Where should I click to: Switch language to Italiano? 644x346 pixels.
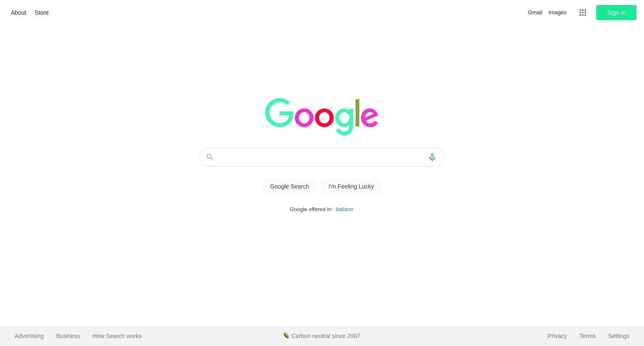click(344, 209)
